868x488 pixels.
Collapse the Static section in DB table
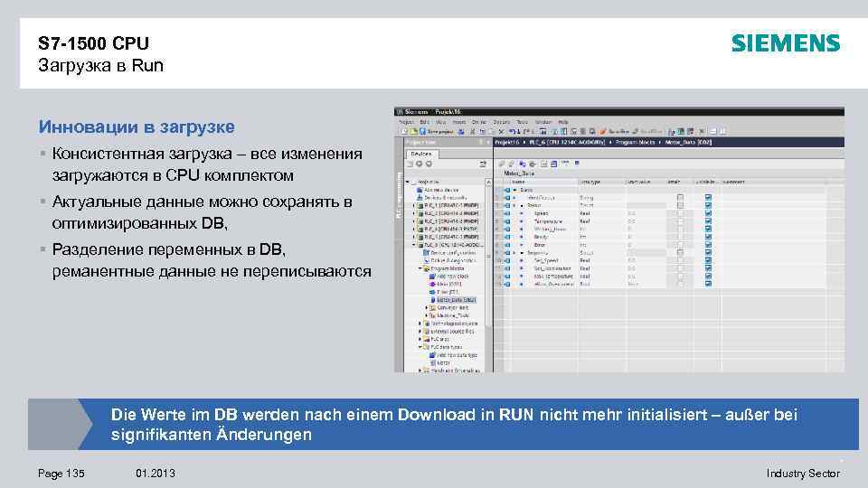coord(514,190)
